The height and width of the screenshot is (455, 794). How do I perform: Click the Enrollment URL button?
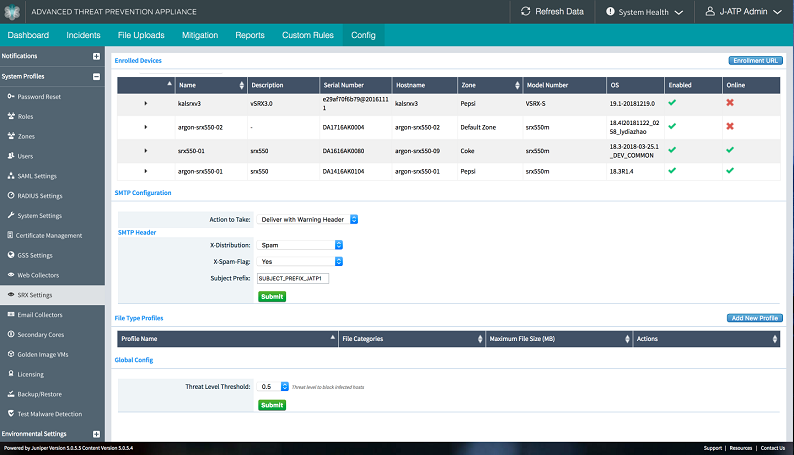click(755, 61)
